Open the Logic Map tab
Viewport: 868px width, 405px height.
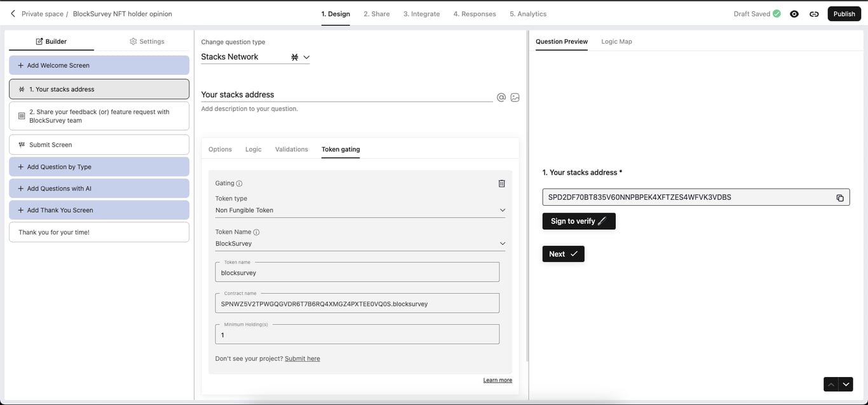(616, 41)
